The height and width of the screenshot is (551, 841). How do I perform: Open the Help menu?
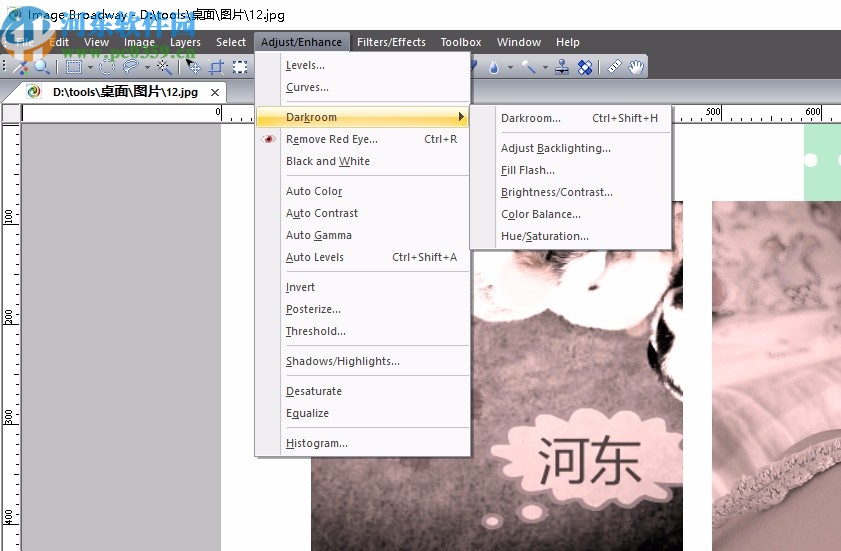point(567,42)
